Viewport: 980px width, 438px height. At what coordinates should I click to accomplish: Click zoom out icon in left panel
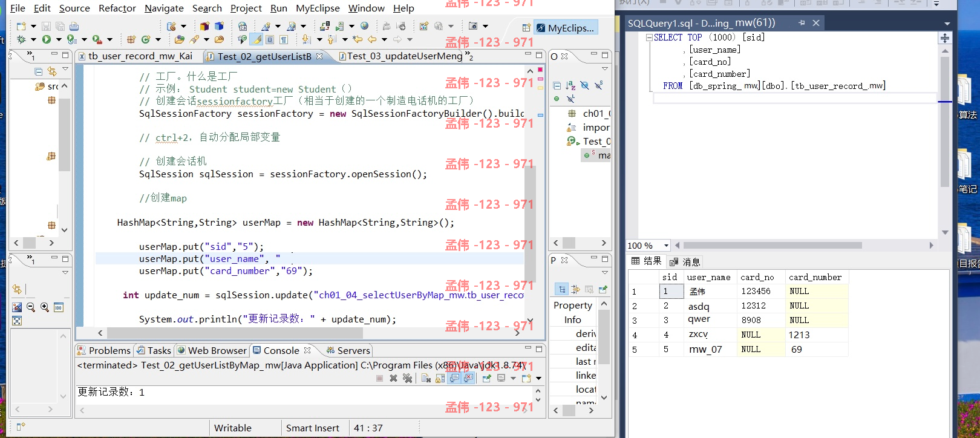tap(31, 307)
